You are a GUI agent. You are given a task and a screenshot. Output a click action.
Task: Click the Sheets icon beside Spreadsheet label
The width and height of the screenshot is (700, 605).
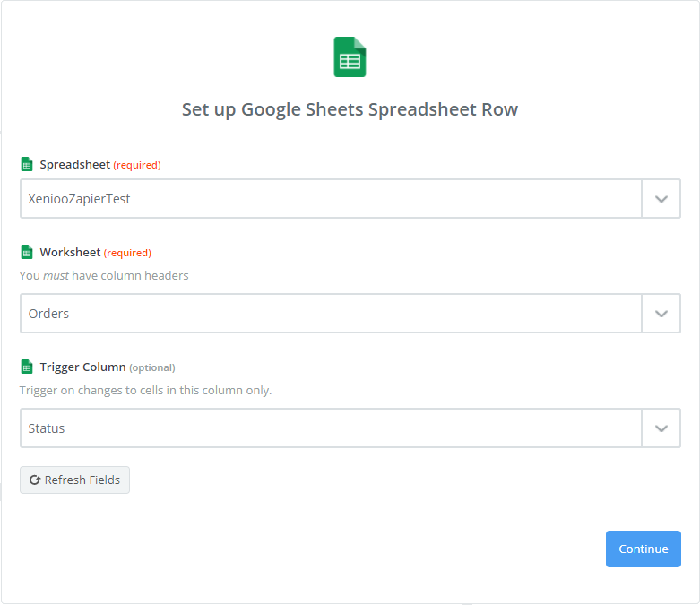pyautogui.click(x=27, y=164)
